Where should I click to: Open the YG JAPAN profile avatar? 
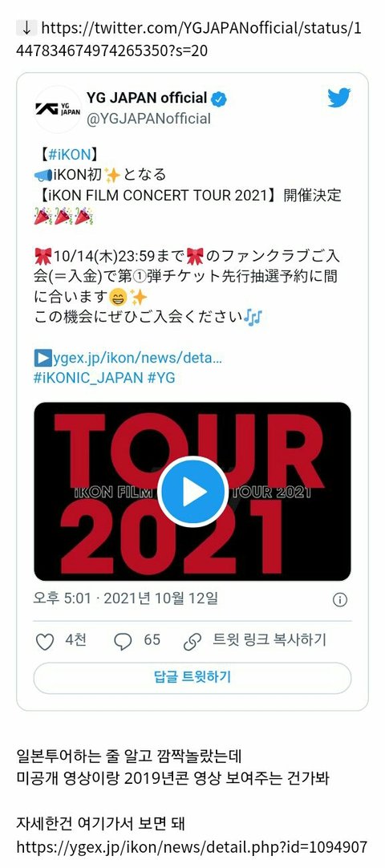pos(58,109)
